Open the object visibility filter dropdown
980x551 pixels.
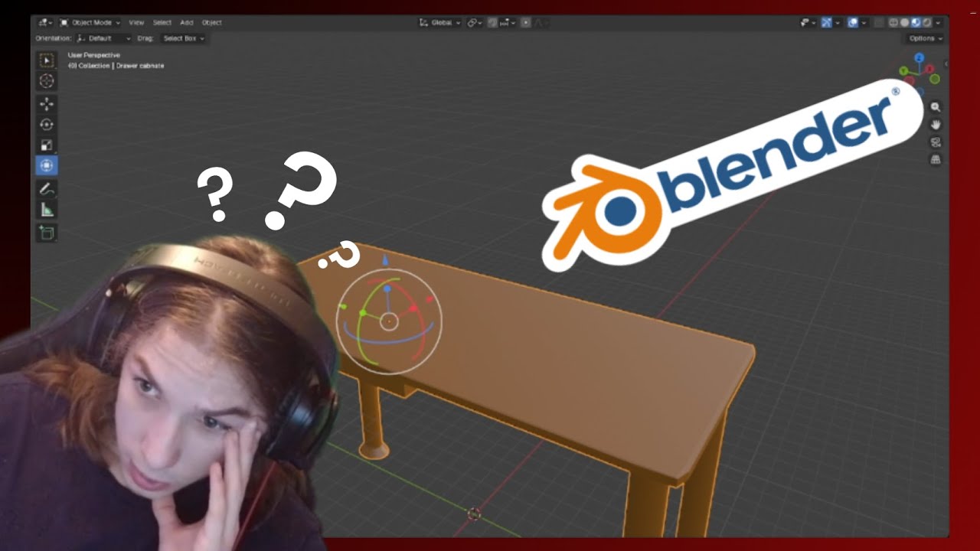[x=807, y=23]
